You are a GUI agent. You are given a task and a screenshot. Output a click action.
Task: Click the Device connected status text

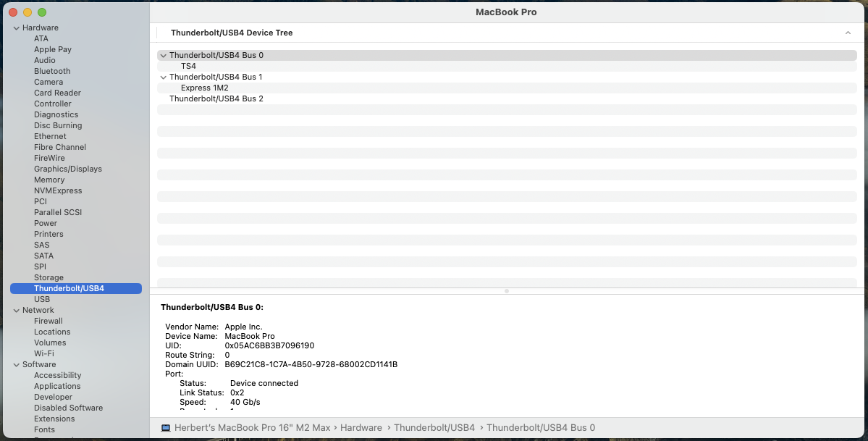pos(264,383)
